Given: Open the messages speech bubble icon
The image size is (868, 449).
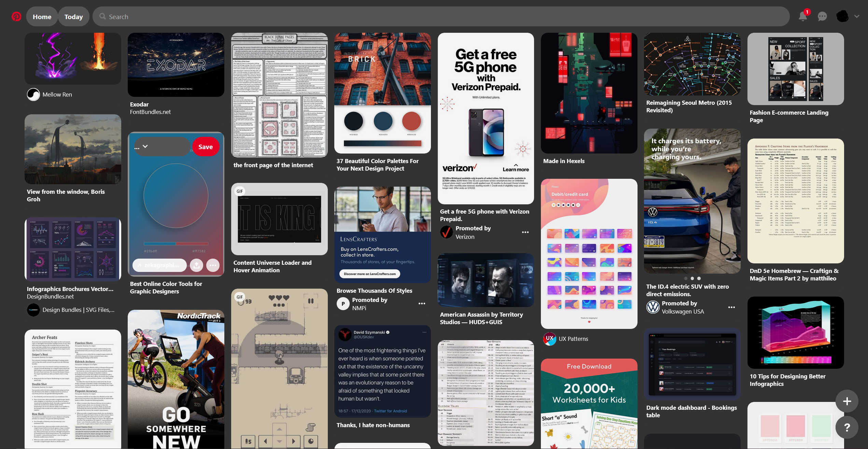Looking at the screenshot, I should pos(822,16).
